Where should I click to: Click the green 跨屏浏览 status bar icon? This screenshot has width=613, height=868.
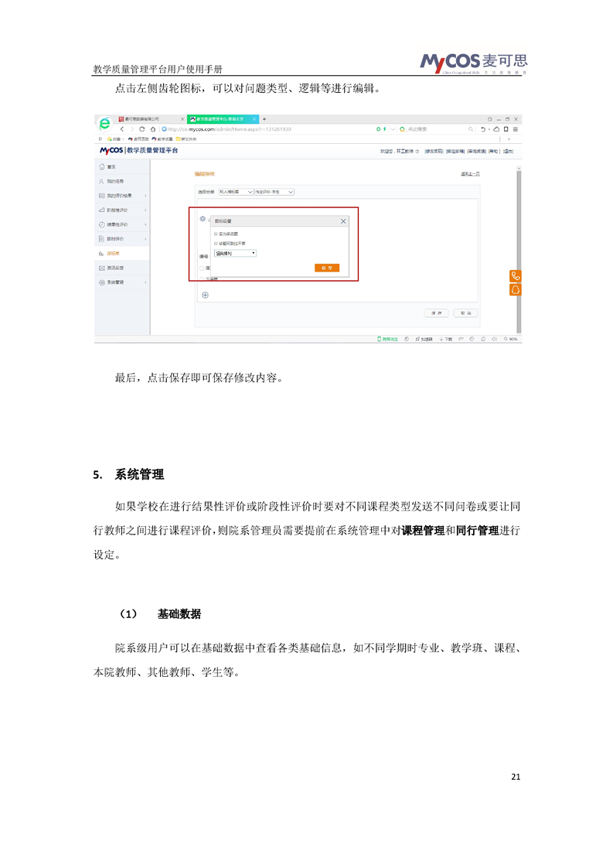[388, 339]
